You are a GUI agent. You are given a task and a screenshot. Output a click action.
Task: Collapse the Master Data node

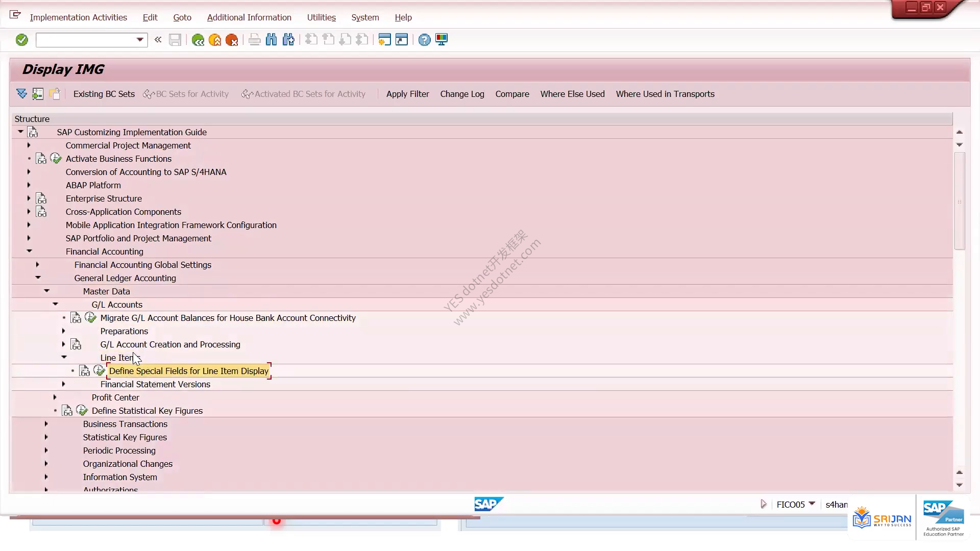coord(46,291)
